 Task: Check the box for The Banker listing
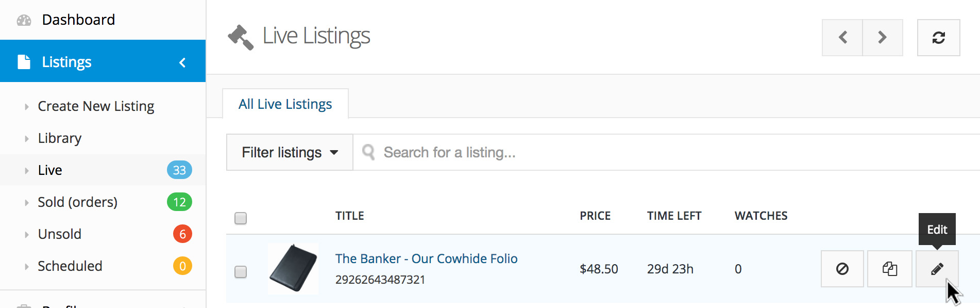(x=241, y=272)
